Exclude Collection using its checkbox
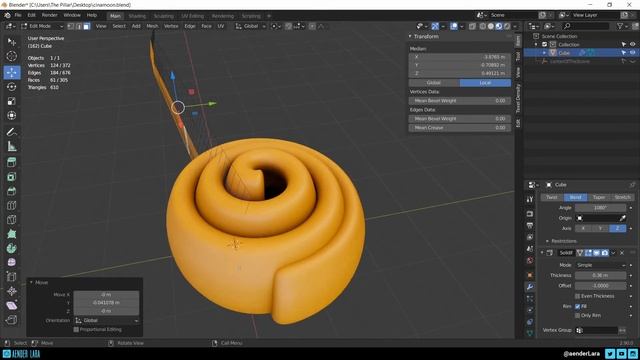 544,44
